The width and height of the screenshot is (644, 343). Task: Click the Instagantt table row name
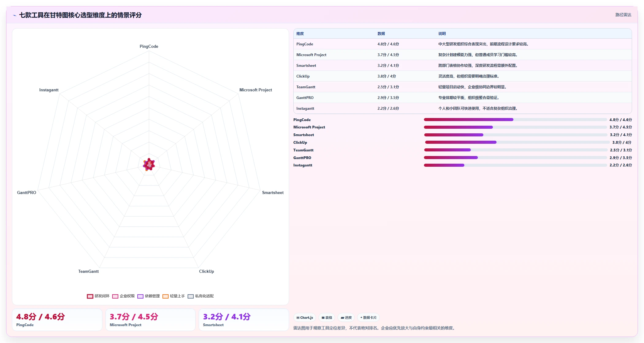[305, 109]
